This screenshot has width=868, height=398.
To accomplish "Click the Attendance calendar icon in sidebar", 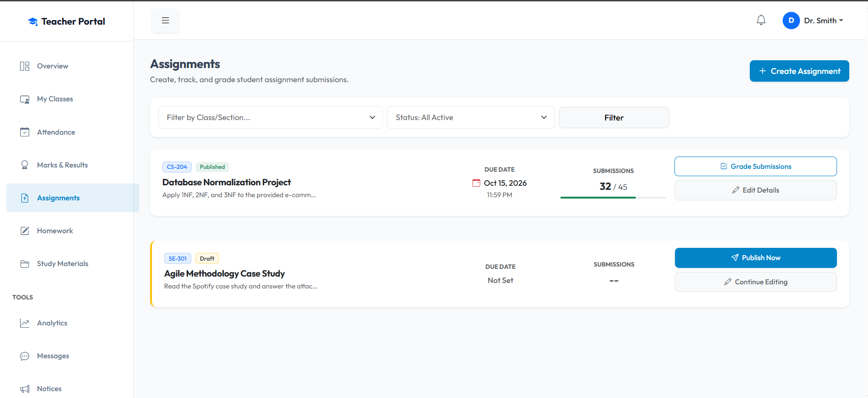I will [25, 132].
